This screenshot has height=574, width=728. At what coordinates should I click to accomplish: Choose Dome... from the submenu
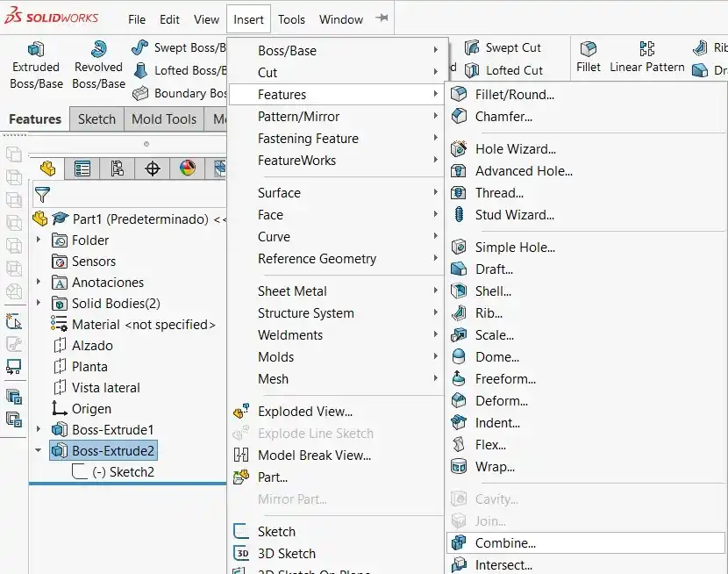(x=585, y=356)
